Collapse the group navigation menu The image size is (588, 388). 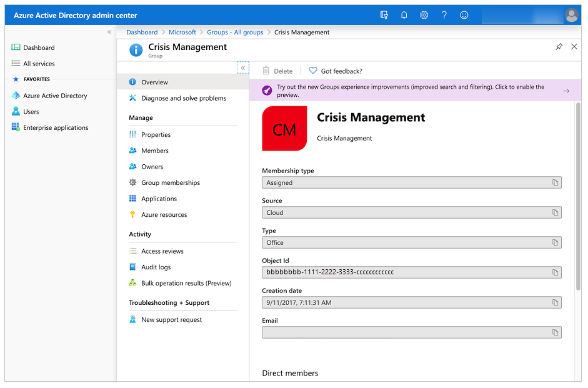pos(242,67)
